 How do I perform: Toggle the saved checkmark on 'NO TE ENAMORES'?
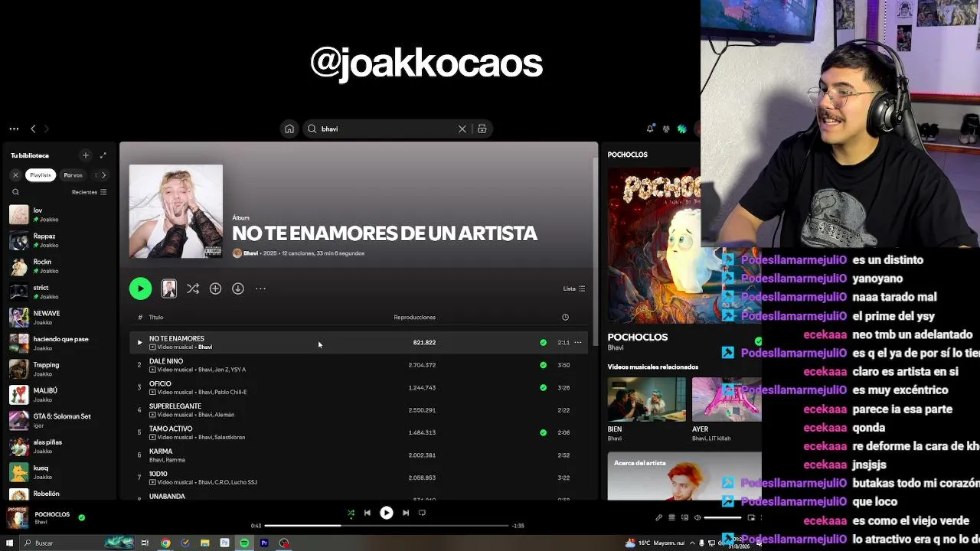tap(543, 343)
